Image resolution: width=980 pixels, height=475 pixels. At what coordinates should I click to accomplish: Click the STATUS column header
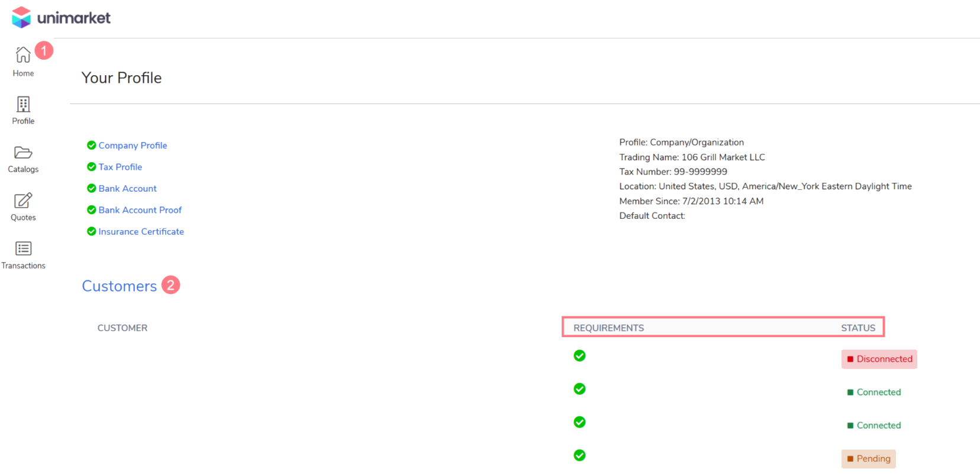click(x=857, y=328)
